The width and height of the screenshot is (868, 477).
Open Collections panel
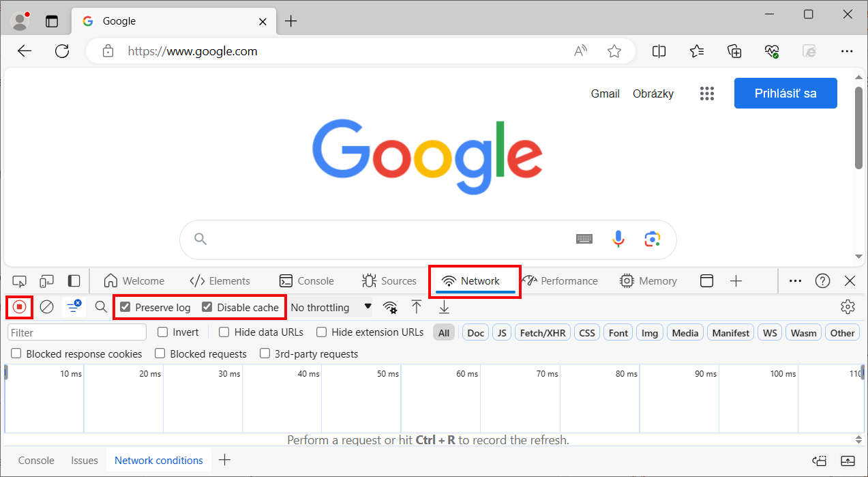(x=734, y=51)
